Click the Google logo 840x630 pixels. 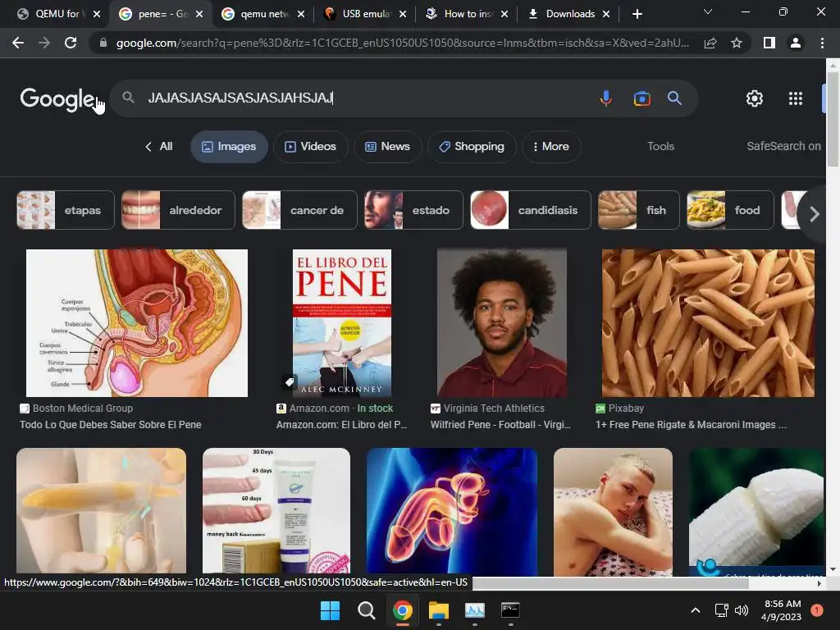click(x=58, y=99)
